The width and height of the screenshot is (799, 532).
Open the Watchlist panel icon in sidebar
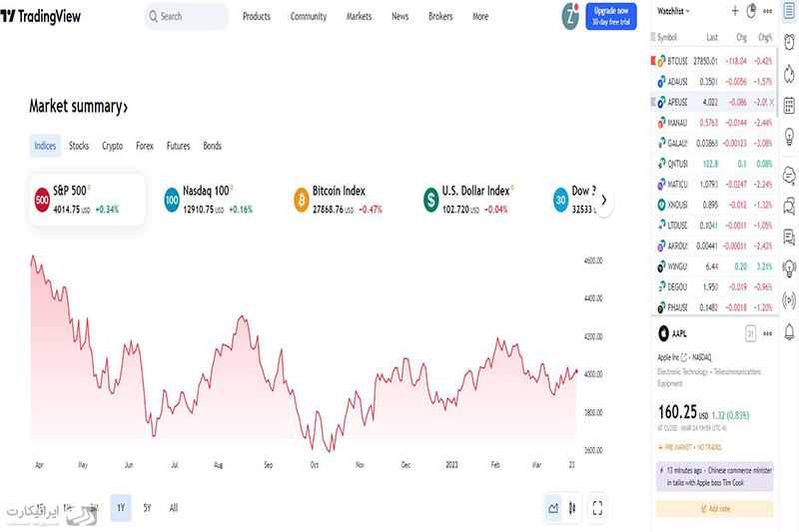(789, 11)
